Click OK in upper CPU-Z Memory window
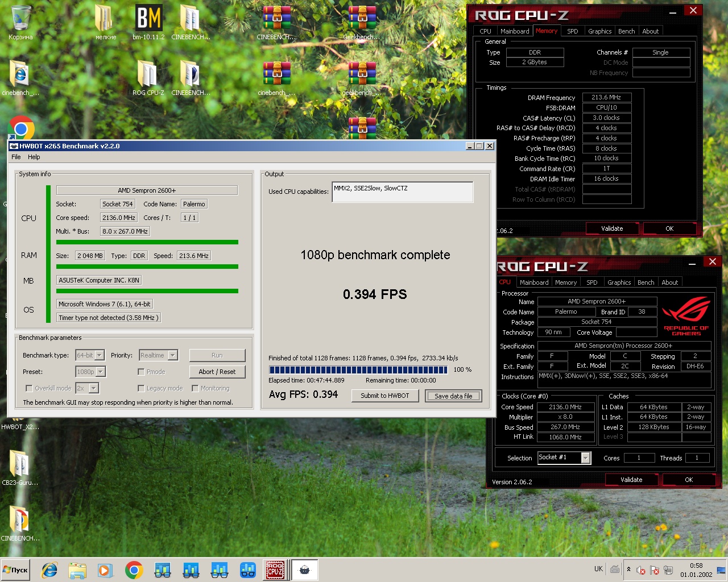The width and height of the screenshot is (728, 582). coord(669,228)
